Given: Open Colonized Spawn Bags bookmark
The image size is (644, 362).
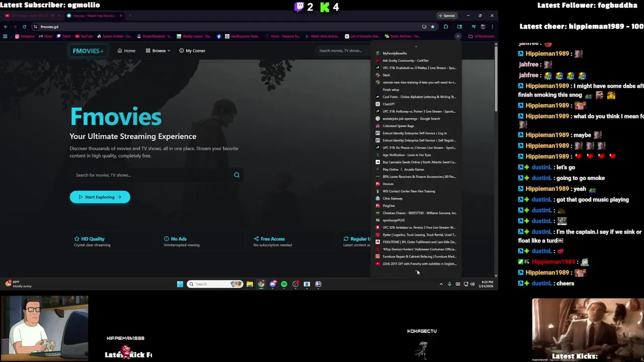Looking at the screenshot, I should click(x=416, y=126).
